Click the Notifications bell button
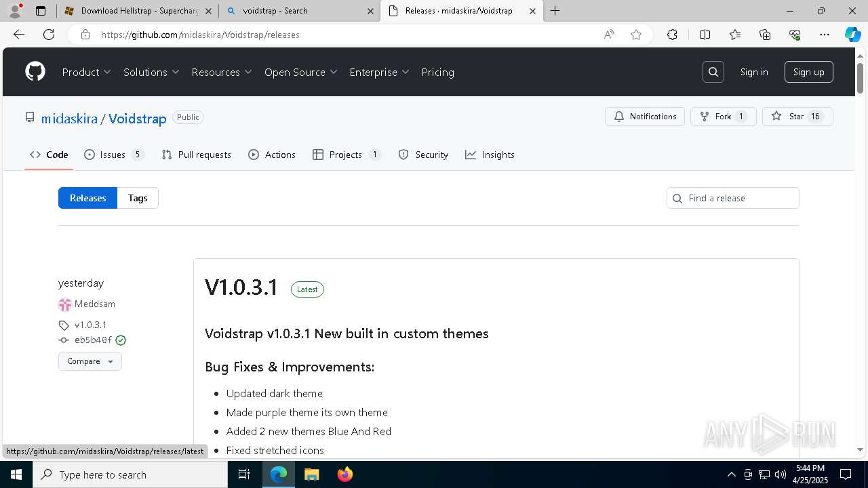The height and width of the screenshot is (488, 868). coord(645,117)
